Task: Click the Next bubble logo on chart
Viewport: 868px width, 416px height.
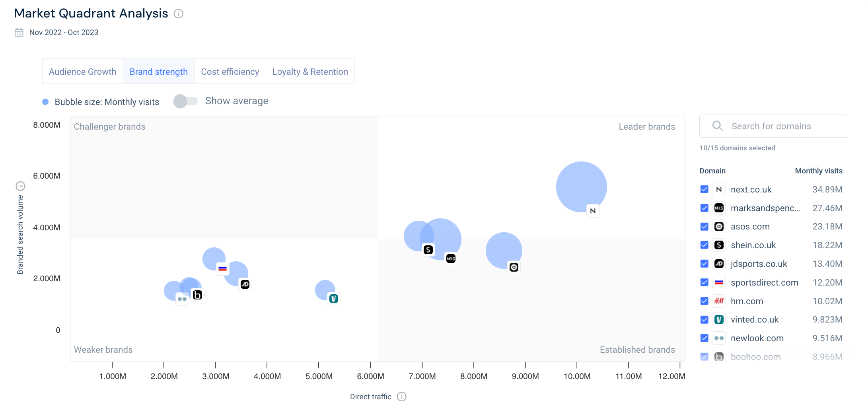Action: click(593, 211)
